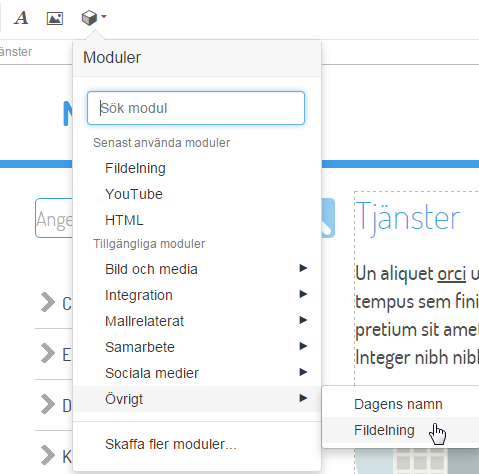Expand the Mallrelaterat submenu arrow
This screenshot has width=479, height=474.
[303, 320]
